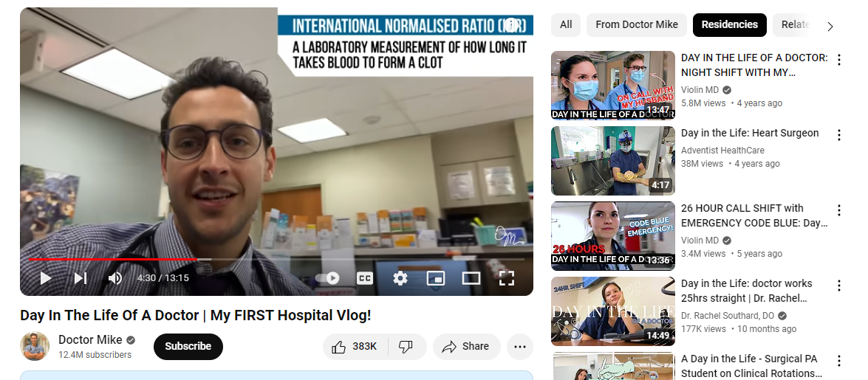This screenshot has height=380, width=868.
Task: Visit Violin MD channel under 26 Hour video
Action: (700, 240)
